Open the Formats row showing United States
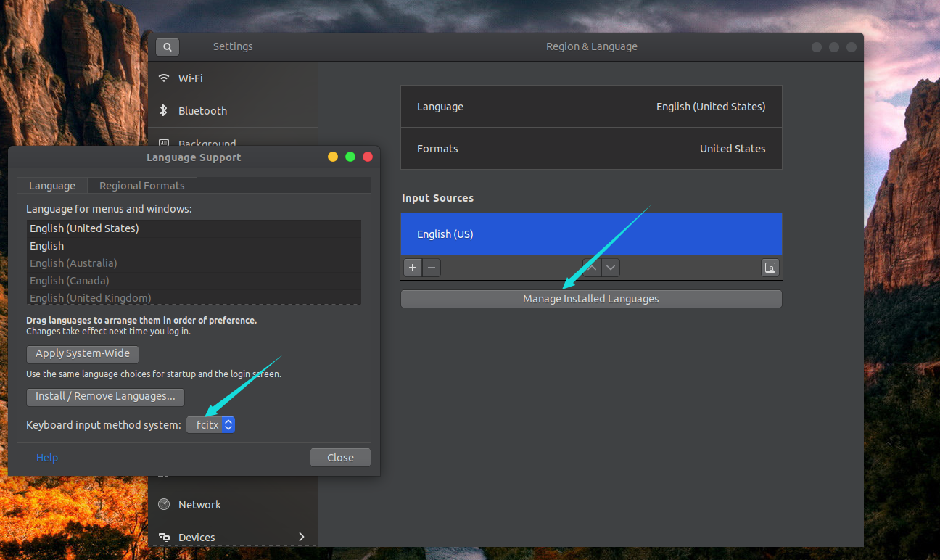Image resolution: width=940 pixels, height=560 pixels. (591, 149)
